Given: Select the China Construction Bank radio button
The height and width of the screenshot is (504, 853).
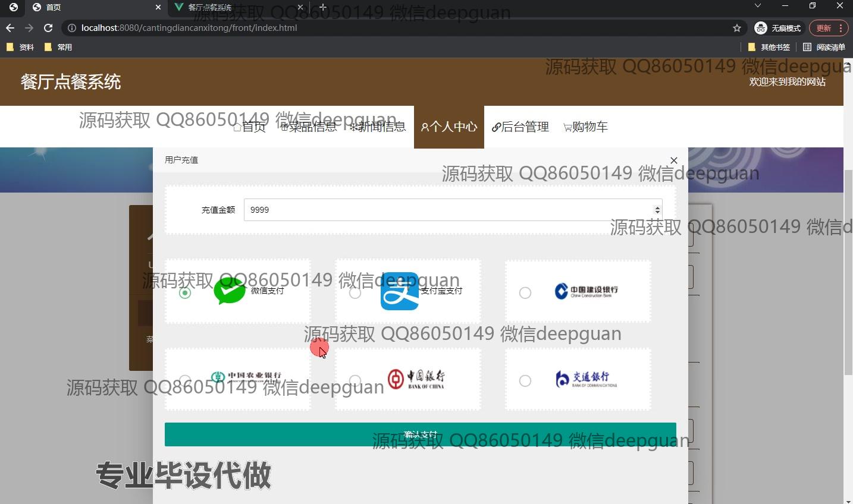Looking at the screenshot, I should click(x=525, y=293).
